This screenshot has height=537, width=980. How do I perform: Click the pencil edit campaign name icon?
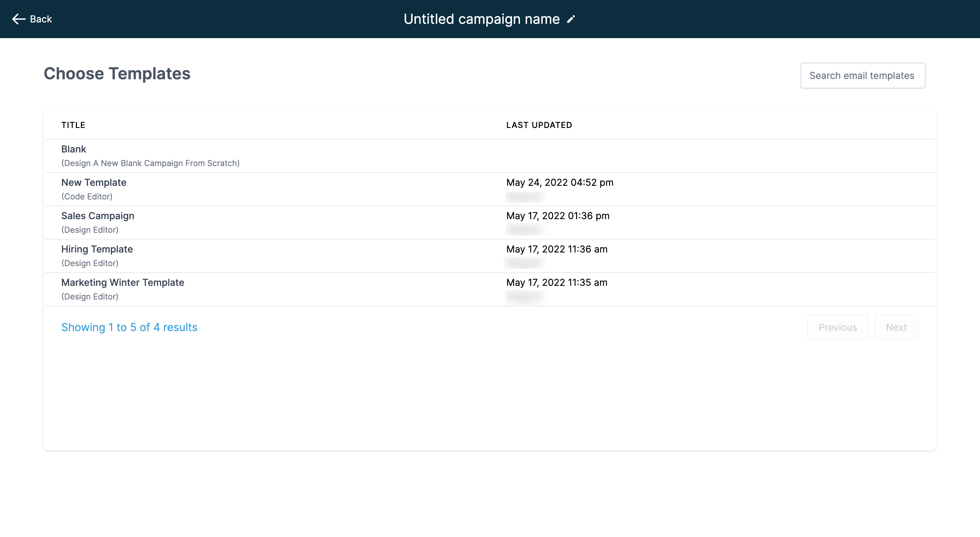[x=571, y=19]
